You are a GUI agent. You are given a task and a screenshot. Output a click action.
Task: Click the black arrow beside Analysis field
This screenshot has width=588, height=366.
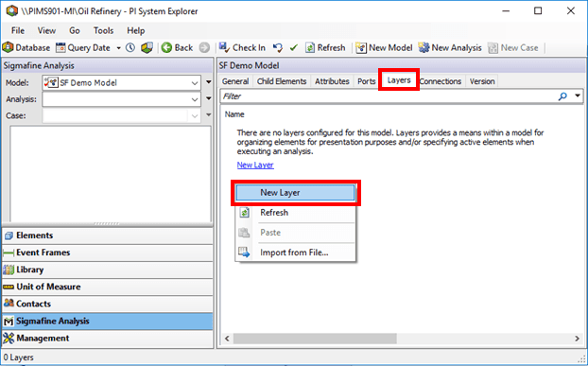tap(209, 99)
